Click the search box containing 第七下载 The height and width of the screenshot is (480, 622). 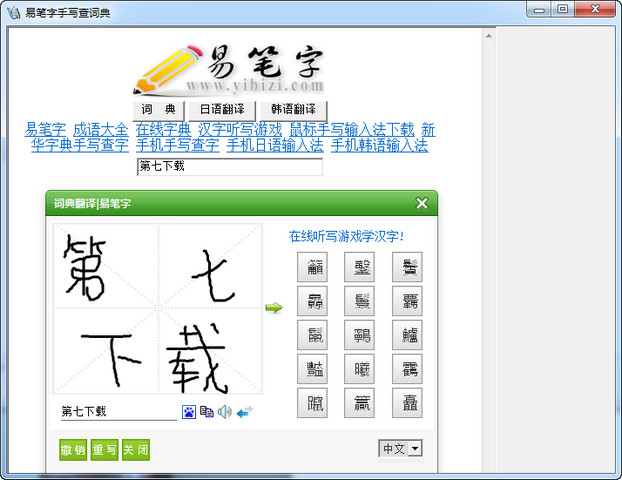[x=230, y=167]
